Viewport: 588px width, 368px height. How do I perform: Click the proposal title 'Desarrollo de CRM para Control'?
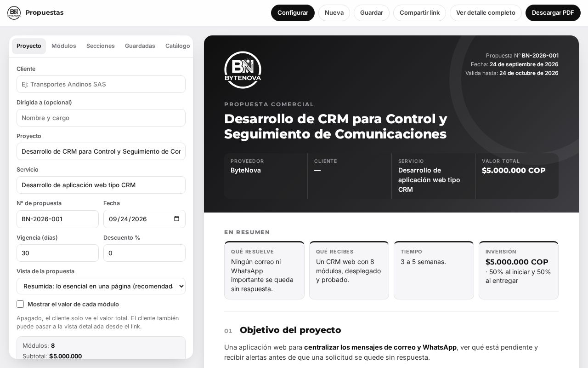[x=335, y=126]
